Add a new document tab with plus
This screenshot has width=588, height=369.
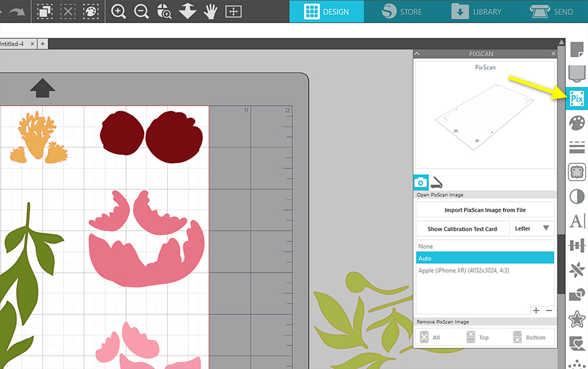43,44
